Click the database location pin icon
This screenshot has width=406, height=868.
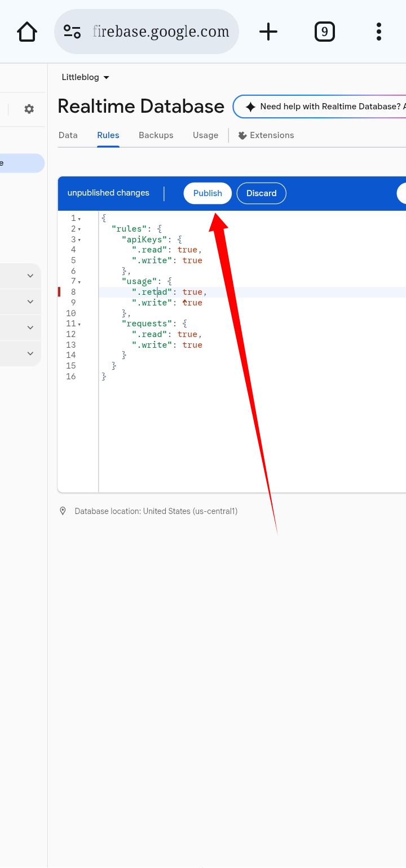click(63, 511)
